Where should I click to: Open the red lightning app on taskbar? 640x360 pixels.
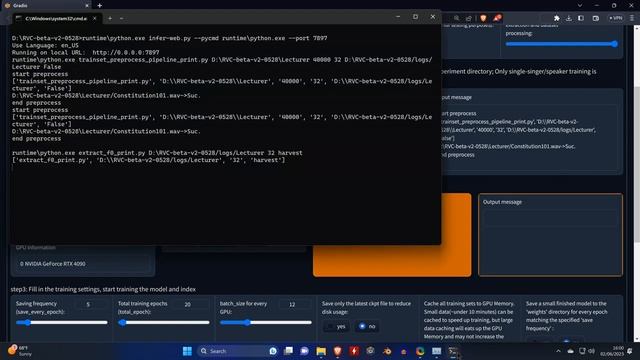pos(354,351)
